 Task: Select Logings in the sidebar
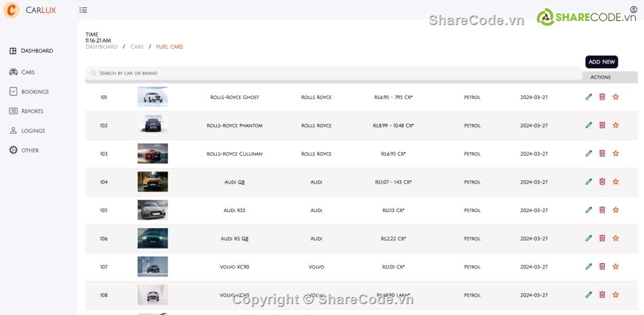pos(27,131)
